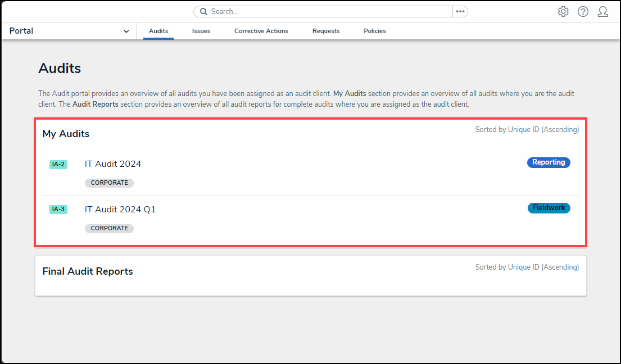Viewport: 621px width, 364px height.
Task: Click the help question mark icon
Action: 583,12
